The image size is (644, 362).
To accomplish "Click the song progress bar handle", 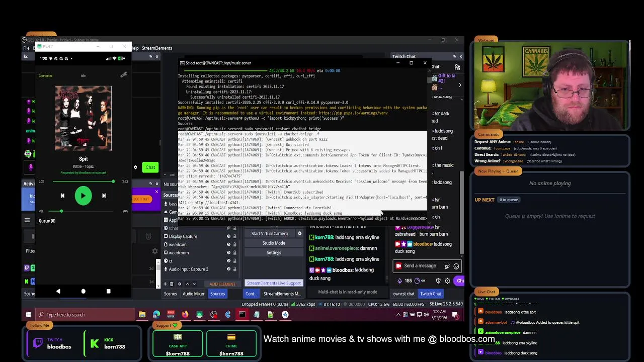I will (x=113, y=182).
